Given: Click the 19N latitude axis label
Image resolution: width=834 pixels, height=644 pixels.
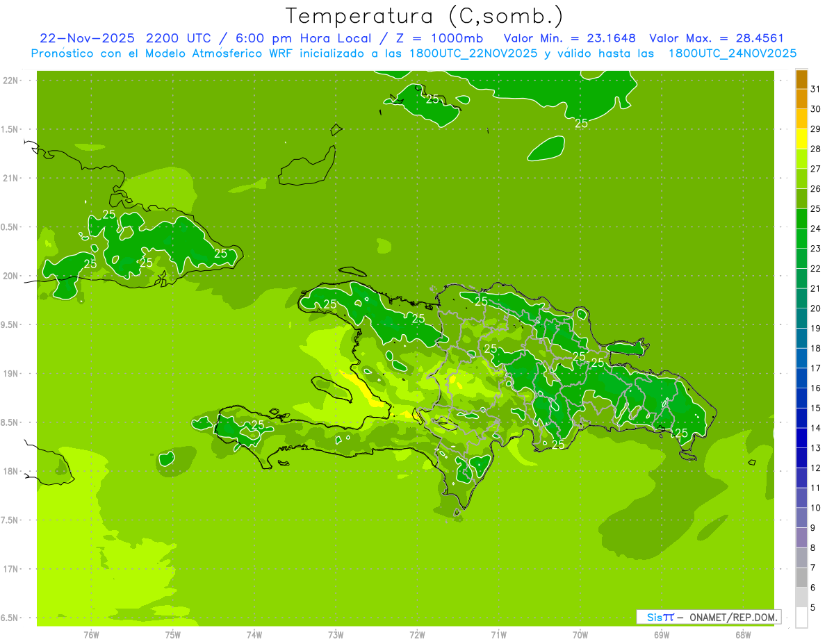Looking at the screenshot, I should tap(11, 374).
